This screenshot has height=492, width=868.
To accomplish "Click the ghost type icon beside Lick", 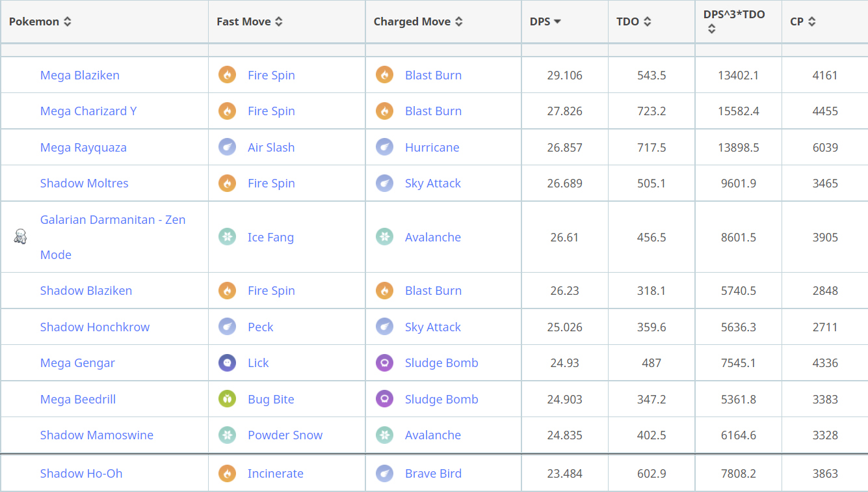I will [x=227, y=362].
